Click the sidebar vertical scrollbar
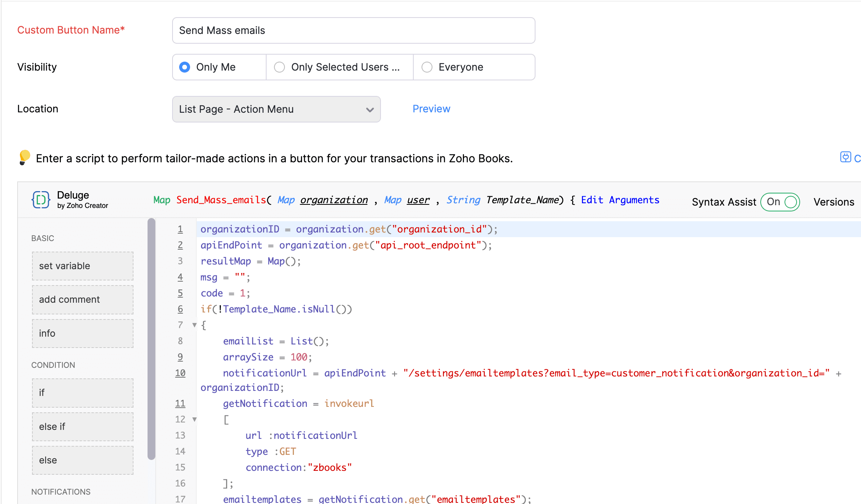This screenshot has height=504, width=861. 151,339
